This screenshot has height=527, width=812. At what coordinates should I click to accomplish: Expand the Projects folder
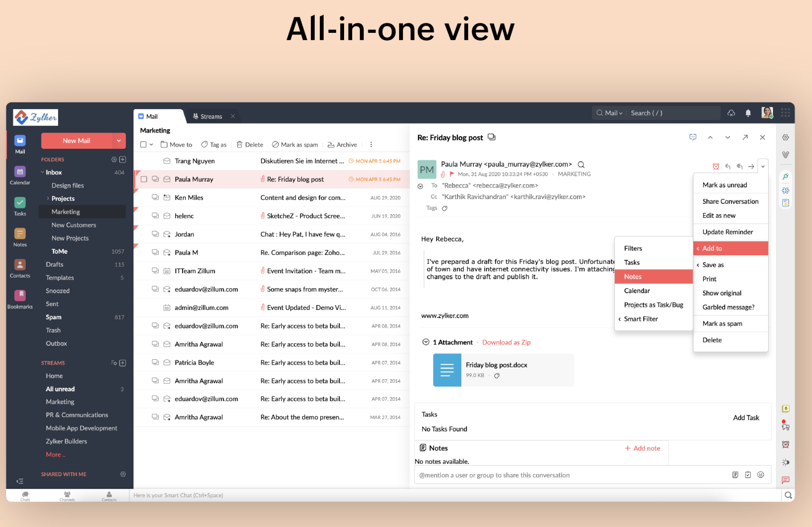pyautogui.click(x=48, y=198)
